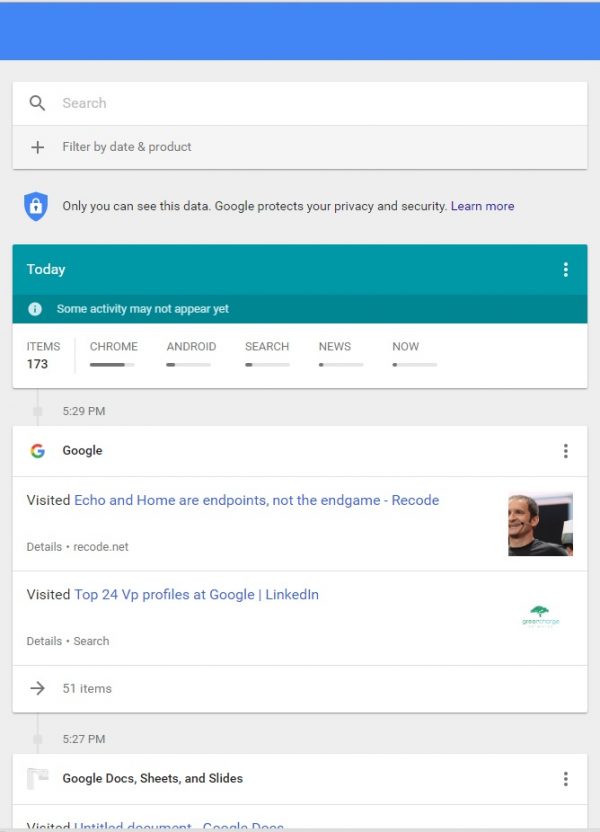Click the Google Docs file icon
The height and width of the screenshot is (832, 600).
click(38, 778)
